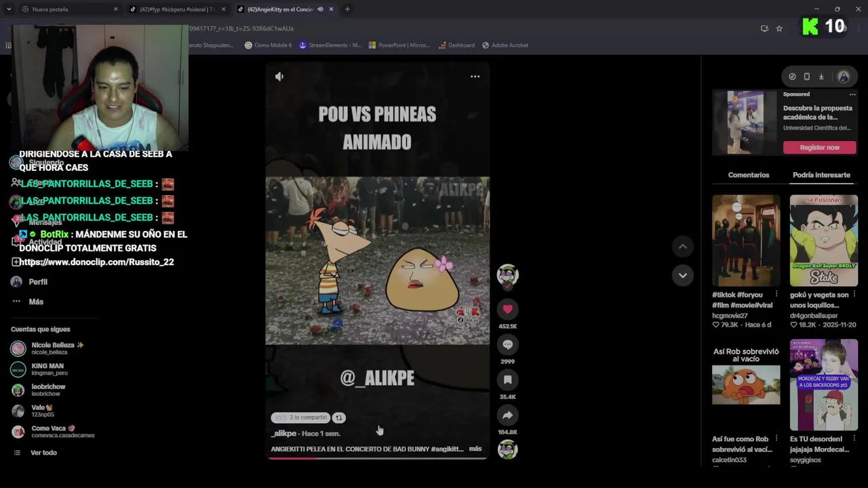The width and height of the screenshot is (868, 488).
Task: Open the mobile app phone icon
Action: click(806, 77)
